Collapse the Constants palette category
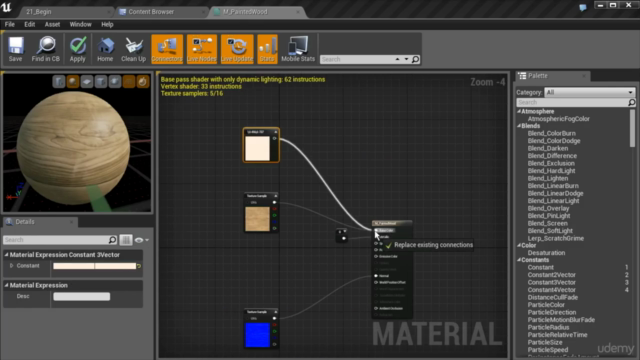640x360 pixels. (519, 260)
